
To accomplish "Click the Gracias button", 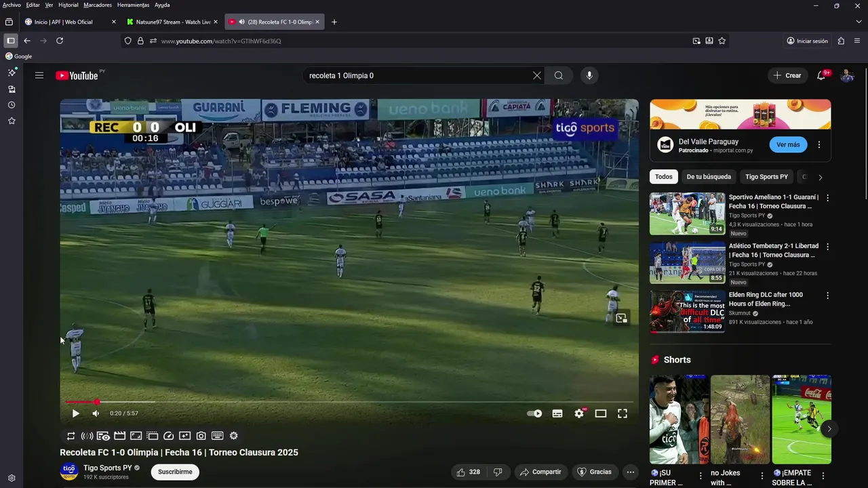I will (x=594, y=472).
